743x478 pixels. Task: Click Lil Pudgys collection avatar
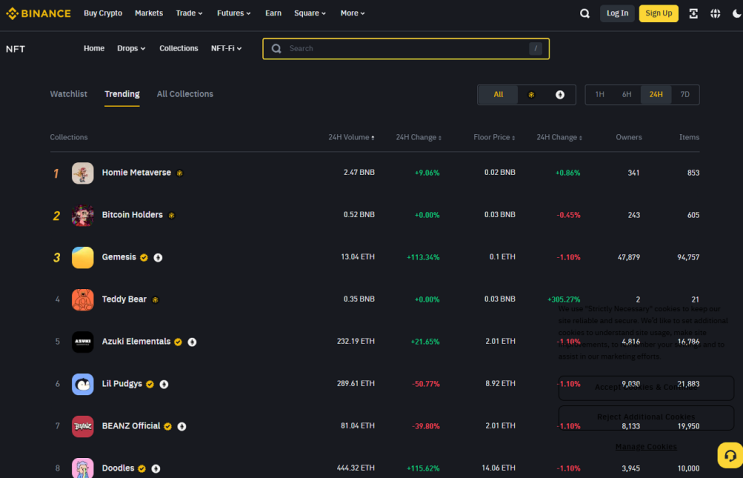(x=82, y=384)
